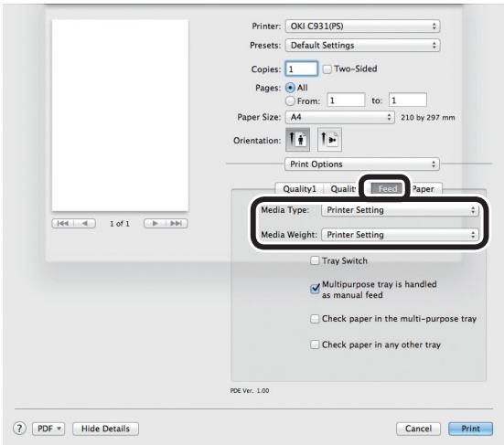Click the Print button

(470, 429)
